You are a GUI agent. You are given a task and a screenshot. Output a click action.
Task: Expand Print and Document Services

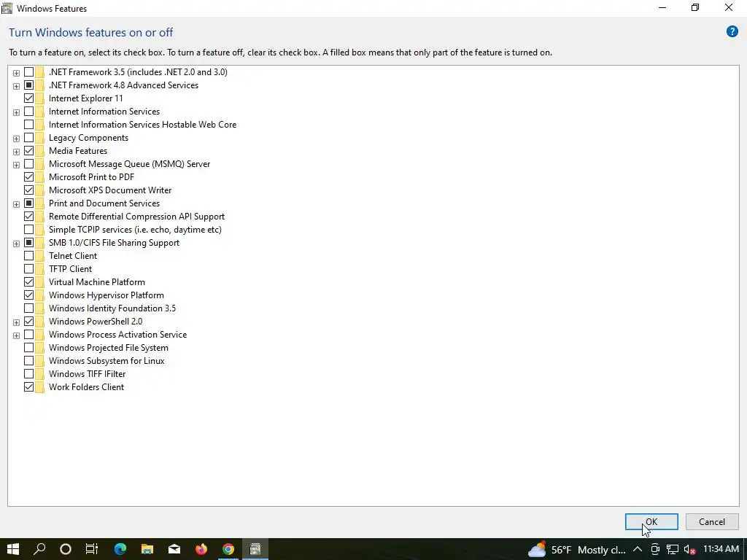click(16, 204)
